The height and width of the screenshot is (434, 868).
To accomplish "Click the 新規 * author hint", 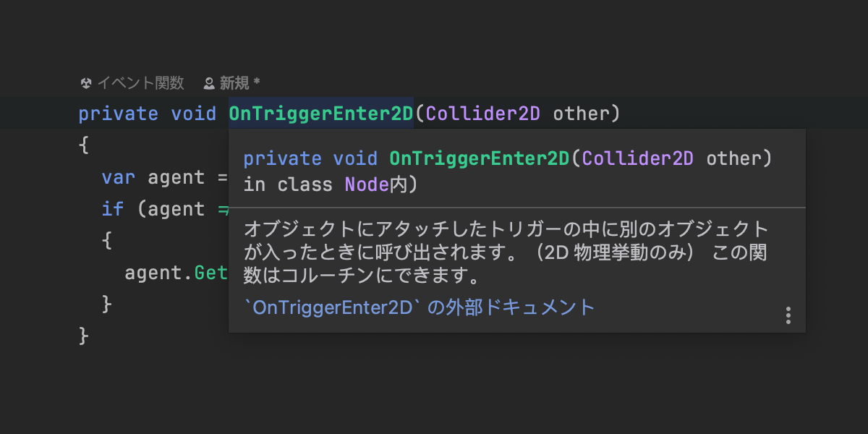I will pos(239,83).
